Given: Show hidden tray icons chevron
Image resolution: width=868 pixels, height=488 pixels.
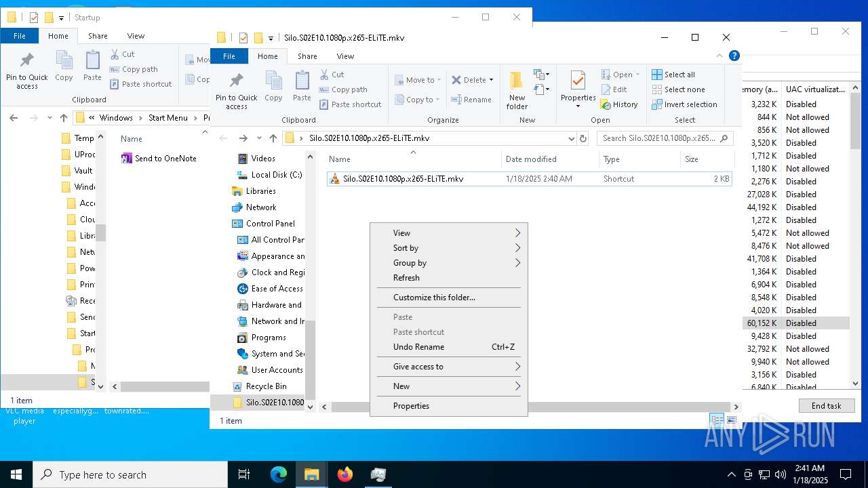Looking at the screenshot, I should pyautogui.click(x=731, y=474).
